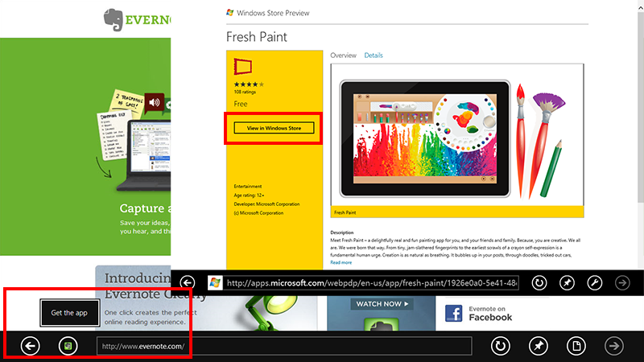Click the Get the app button
644x362 pixels.
pos(69,313)
